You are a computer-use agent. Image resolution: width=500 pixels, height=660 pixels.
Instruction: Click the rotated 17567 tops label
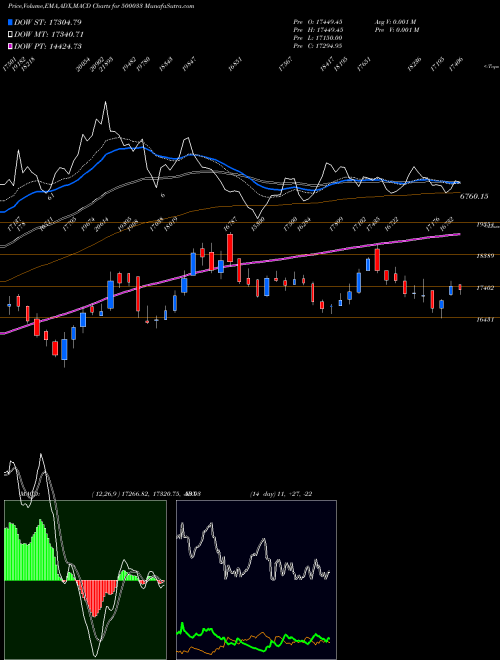coord(285,64)
